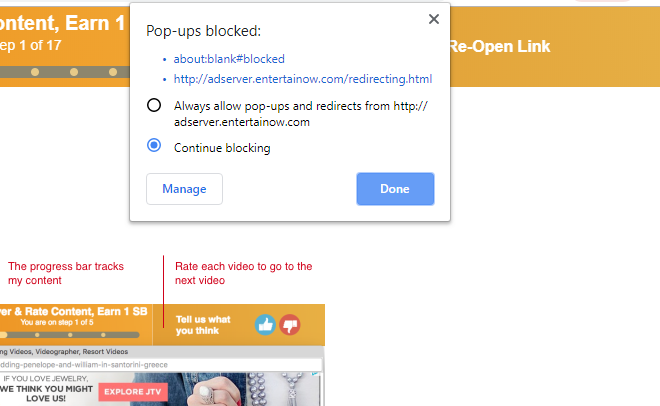Click the AdChoices icon on jewelry ad
This screenshot has height=406, width=660.
tap(315, 374)
